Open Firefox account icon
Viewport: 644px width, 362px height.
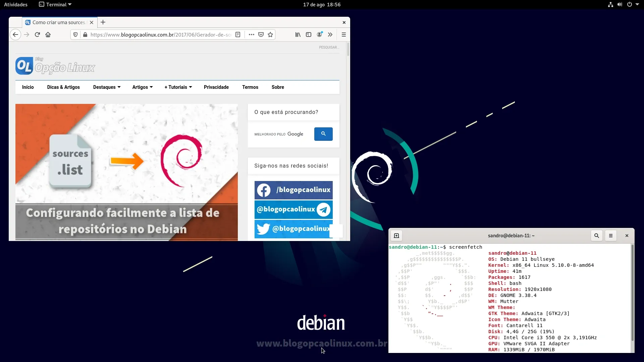pos(320,35)
